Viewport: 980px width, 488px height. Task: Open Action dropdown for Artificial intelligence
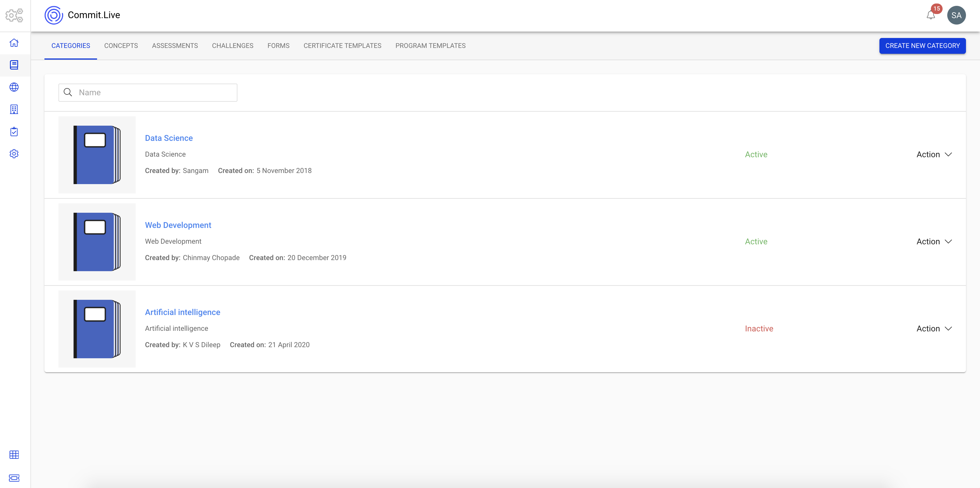tap(934, 329)
